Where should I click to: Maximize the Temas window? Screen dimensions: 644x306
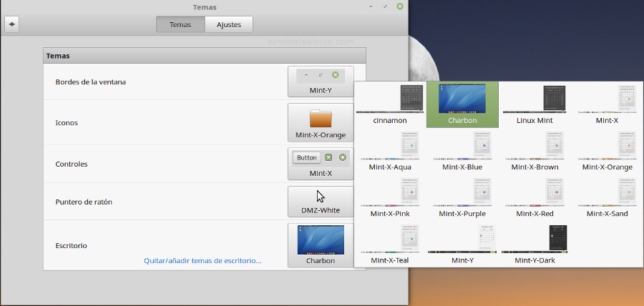click(x=385, y=6)
